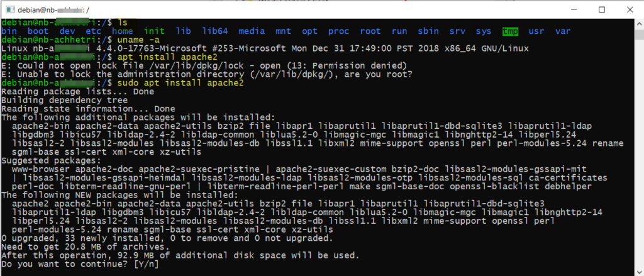Image resolution: width=644 pixels, height=276 pixels.
Task: Click the scrollbar up arrow
Action: click(x=640, y=23)
